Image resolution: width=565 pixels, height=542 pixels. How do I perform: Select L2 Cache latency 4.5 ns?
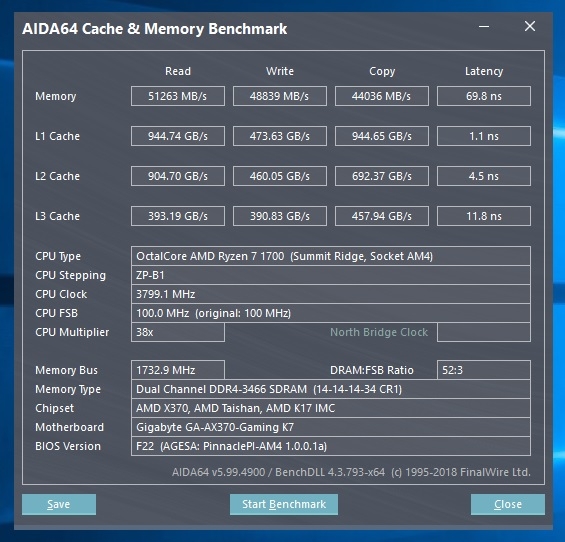pyautogui.click(x=484, y=176)
